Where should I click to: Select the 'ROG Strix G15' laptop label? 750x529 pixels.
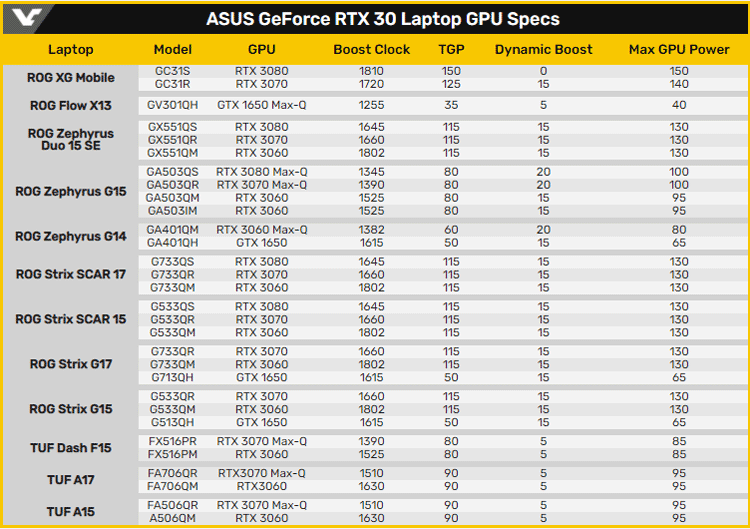[71, 409]
